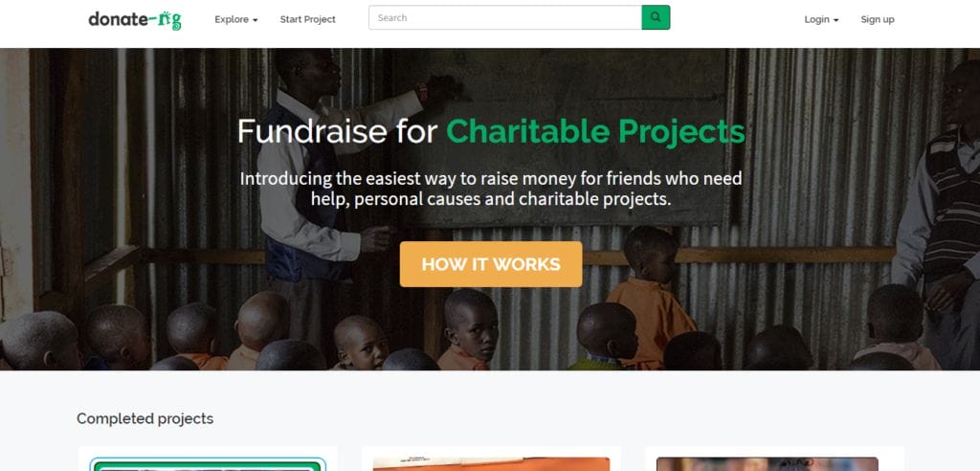Click the caret arrow beside Login

click(836, 20)
